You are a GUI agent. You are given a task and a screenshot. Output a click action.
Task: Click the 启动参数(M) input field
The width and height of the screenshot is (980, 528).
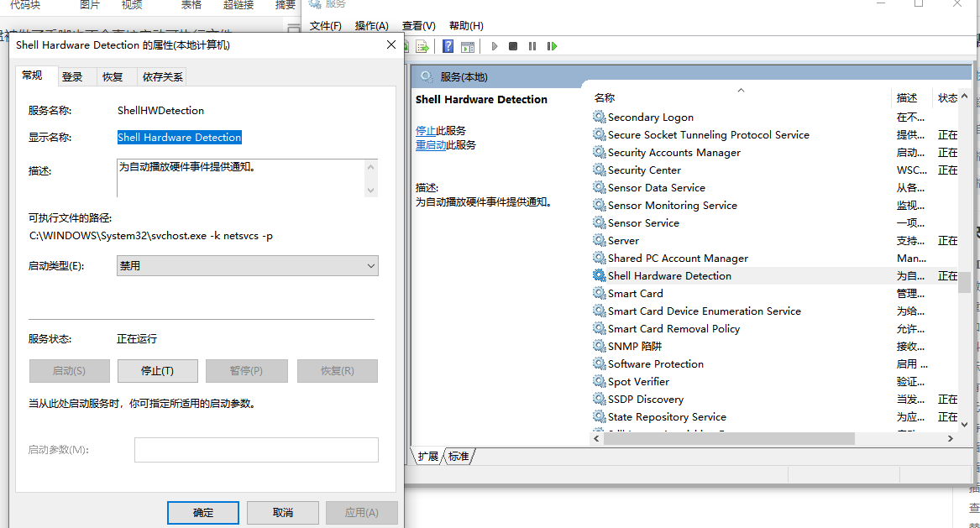[255, 449]
